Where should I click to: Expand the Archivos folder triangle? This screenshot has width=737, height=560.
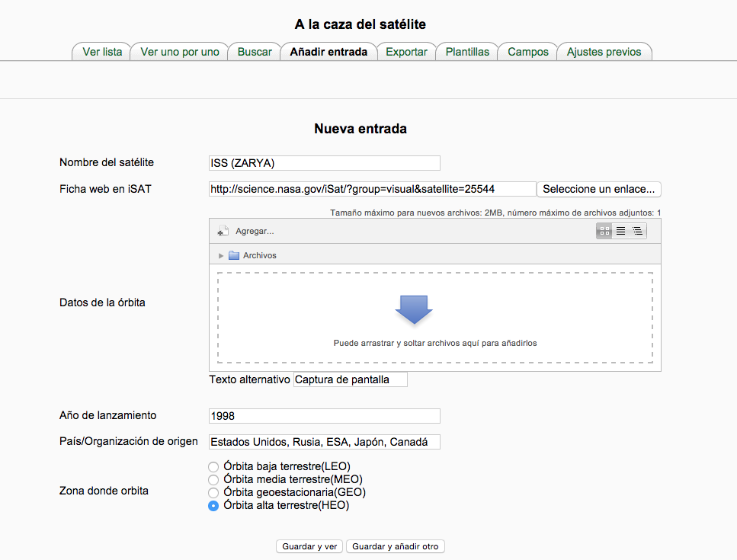click(221, 255)
